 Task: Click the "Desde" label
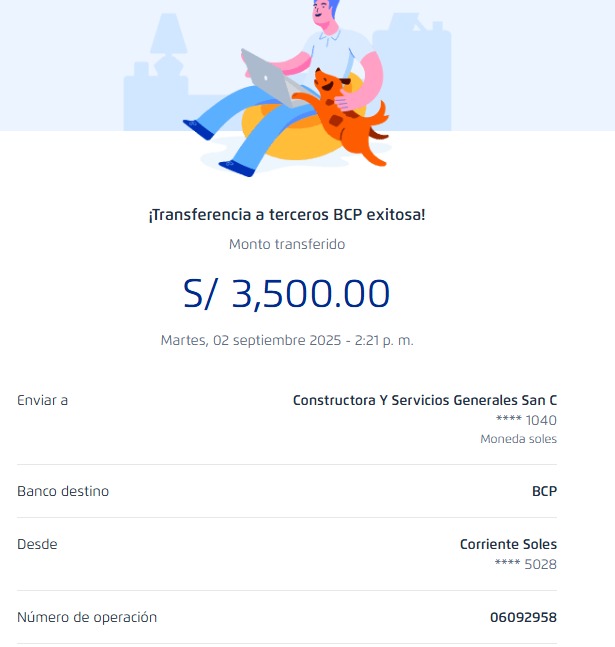[37, 544]
